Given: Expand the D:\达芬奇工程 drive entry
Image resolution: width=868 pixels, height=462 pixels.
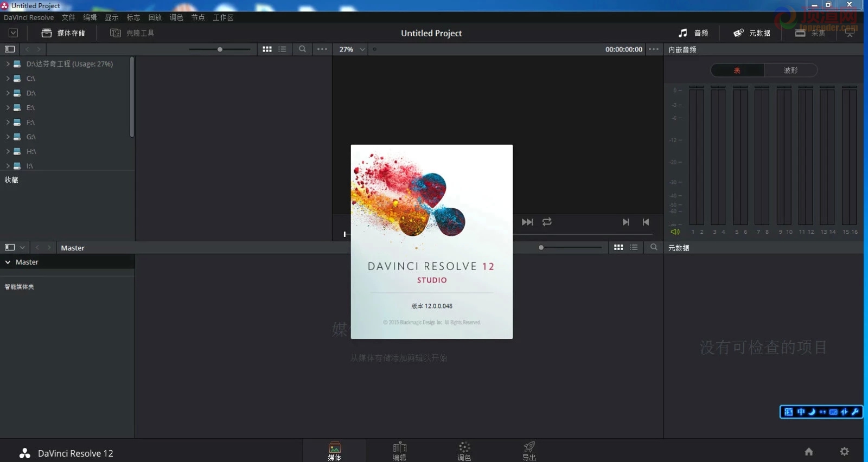Looking at the screenshot, I should [x=8, y=64].
